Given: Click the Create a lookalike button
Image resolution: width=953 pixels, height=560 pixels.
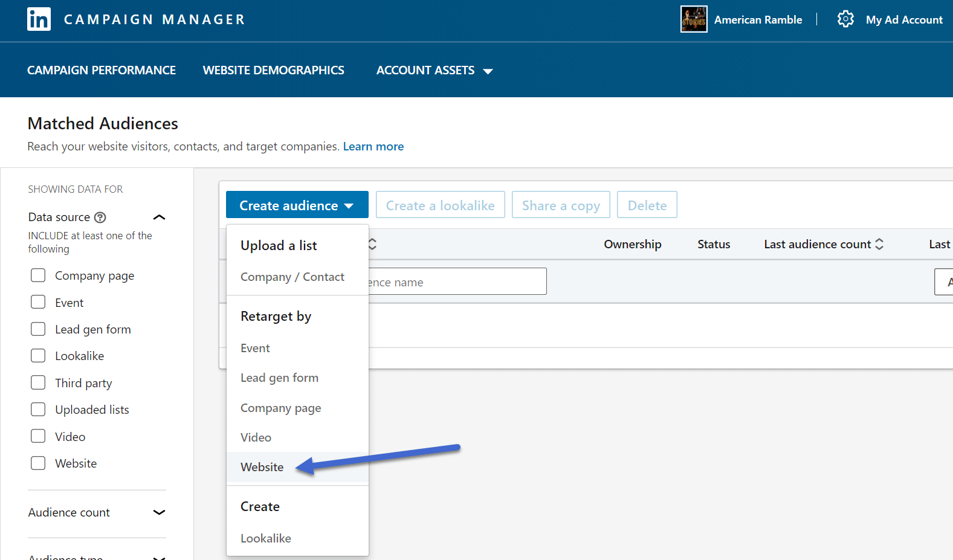Looking at the screenshot, I should (x=441, y=205).
